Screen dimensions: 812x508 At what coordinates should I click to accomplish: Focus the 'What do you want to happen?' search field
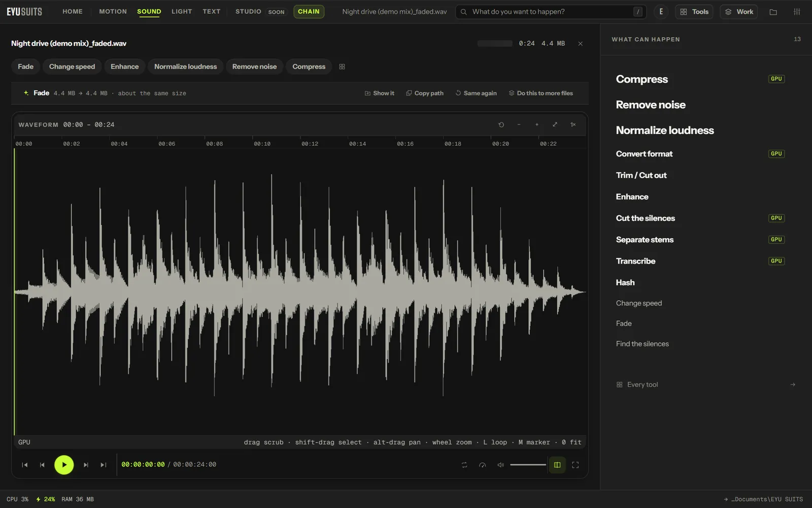551,12
